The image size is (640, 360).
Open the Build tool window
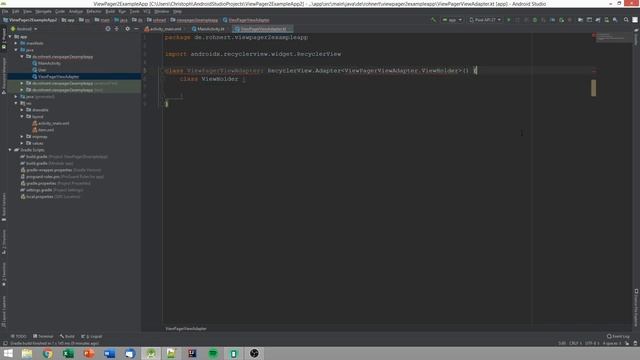(67, 336)
